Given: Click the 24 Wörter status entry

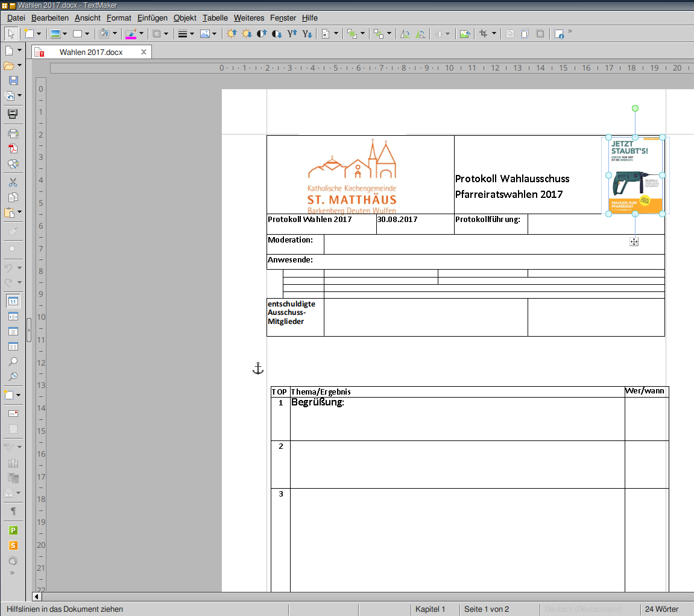Looking at the screenshot, I should (x=661, y=609).
